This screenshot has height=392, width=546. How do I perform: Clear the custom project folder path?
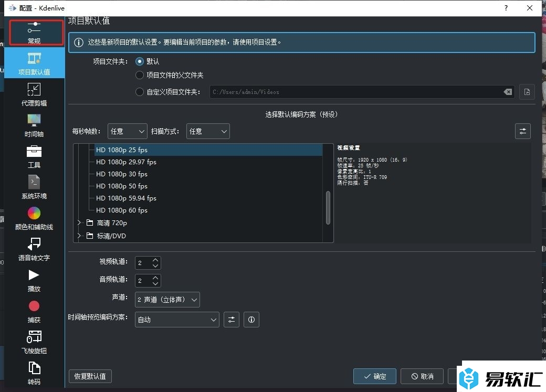pyautogui.click(x=508, y=92)
